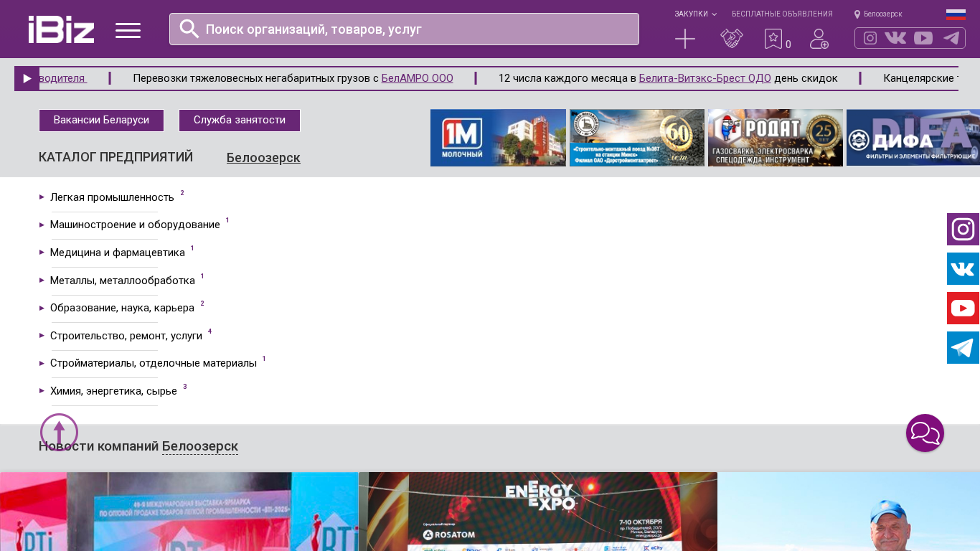Open YouTube from right sidebar

coord(963,309)
